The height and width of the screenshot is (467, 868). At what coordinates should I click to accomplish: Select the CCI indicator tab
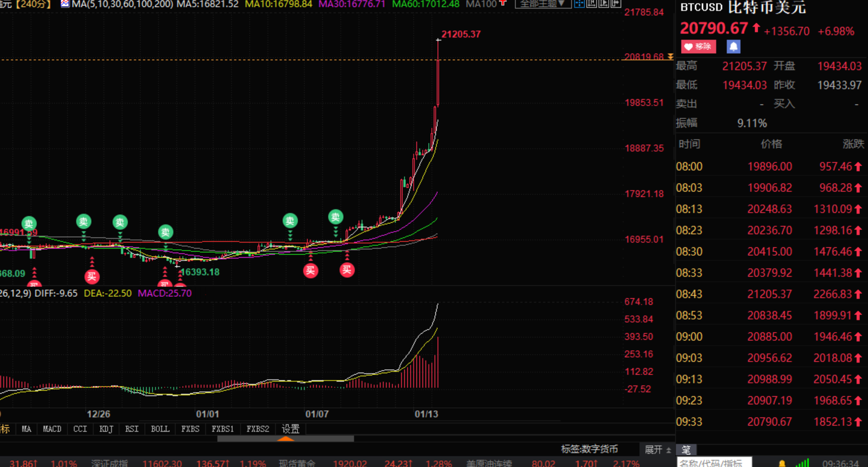[x=80, y=429]
